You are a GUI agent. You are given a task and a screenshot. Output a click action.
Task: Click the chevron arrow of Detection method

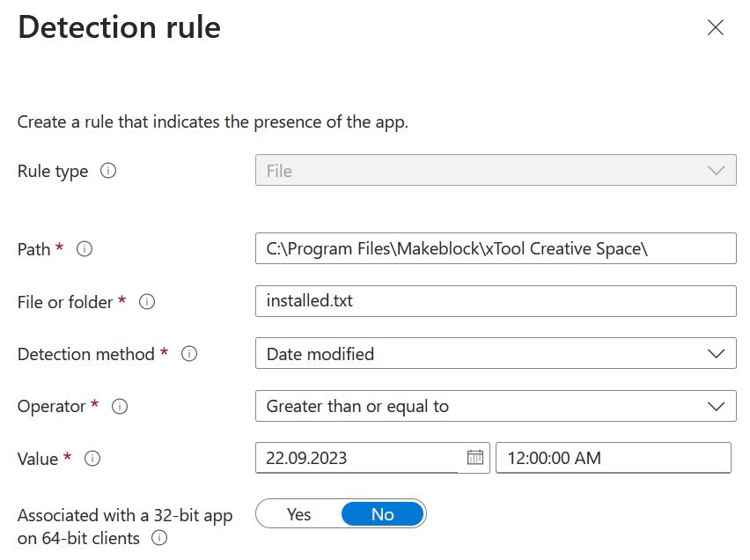coord(716,354)
